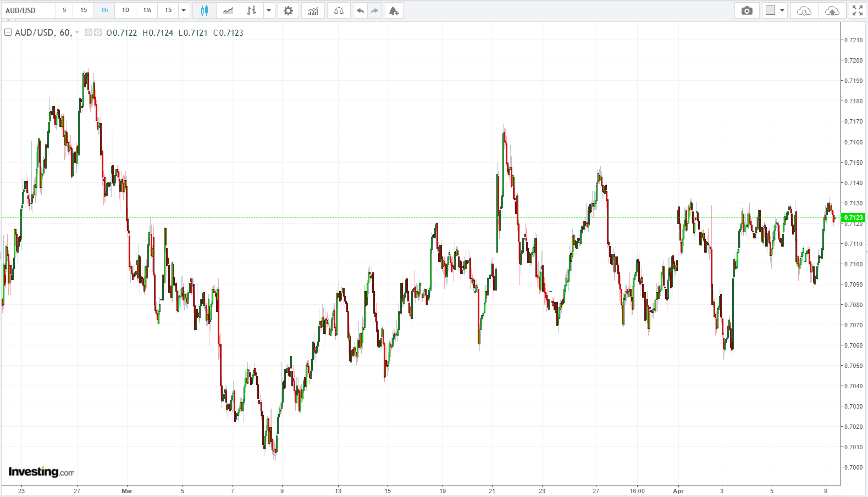Switch to the 1M interval
Viewport: 868px width, 497px height.
pyautogui.click(x=147, y=10)
